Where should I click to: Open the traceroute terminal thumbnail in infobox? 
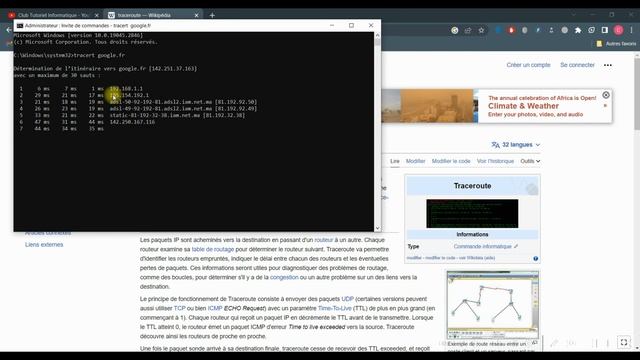[472, 213]
